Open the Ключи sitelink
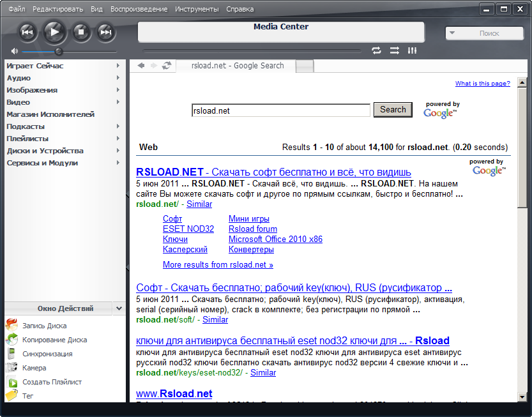 (x=175, y=239)
